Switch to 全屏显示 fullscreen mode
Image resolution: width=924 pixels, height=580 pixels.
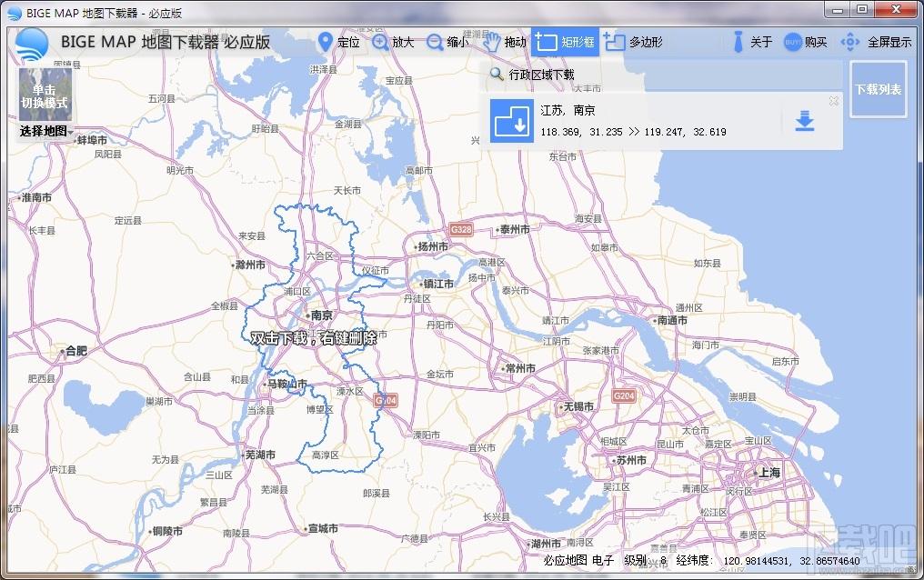pos(877,42)
